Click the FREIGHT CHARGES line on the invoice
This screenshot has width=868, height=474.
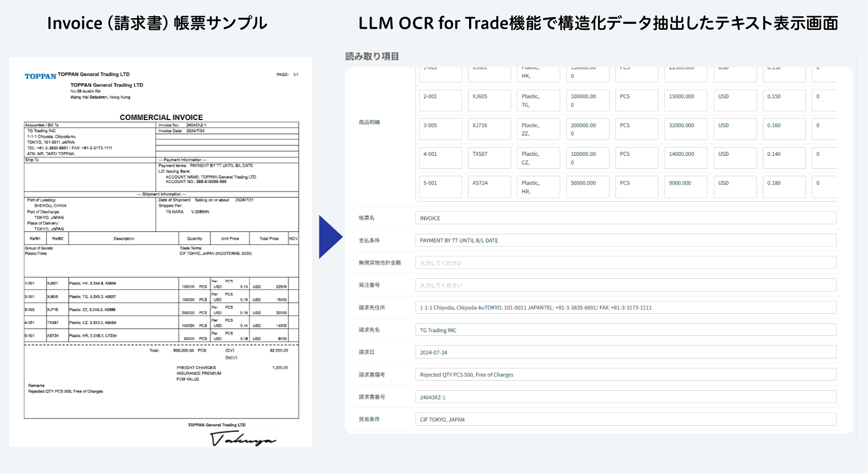click(196, 368)
